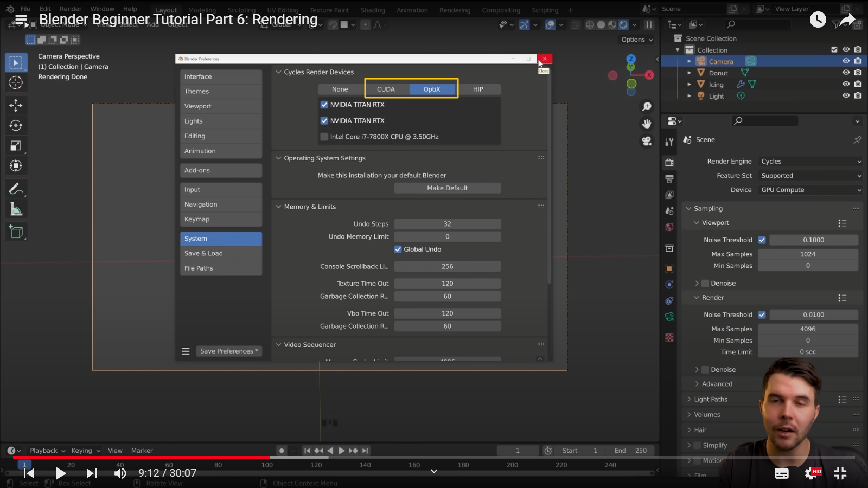The height and width of the screenshot is (488, 868).
Task: Open the World properties tab icon
Action: tap(669, 227)
